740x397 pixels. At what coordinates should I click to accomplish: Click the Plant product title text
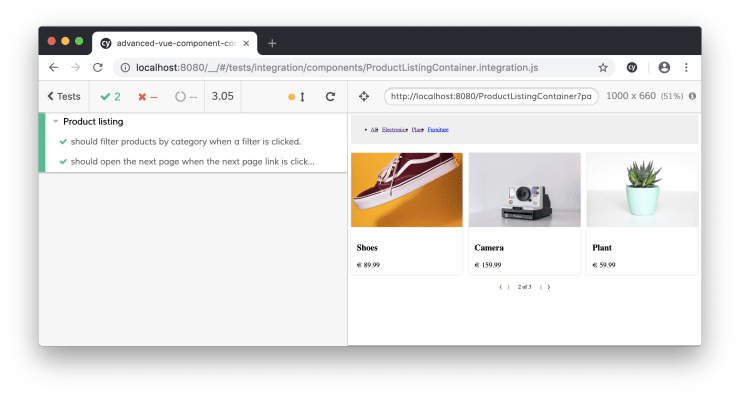[x=602, y=247]
